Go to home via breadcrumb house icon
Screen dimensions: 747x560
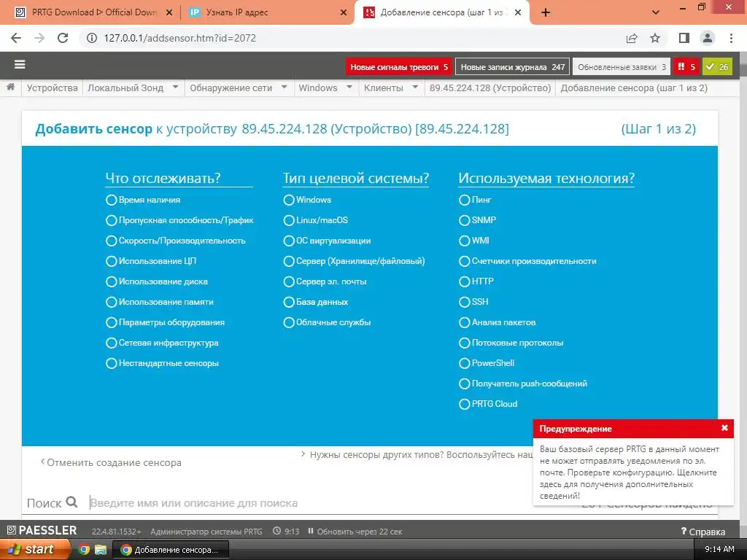(10, 87)
